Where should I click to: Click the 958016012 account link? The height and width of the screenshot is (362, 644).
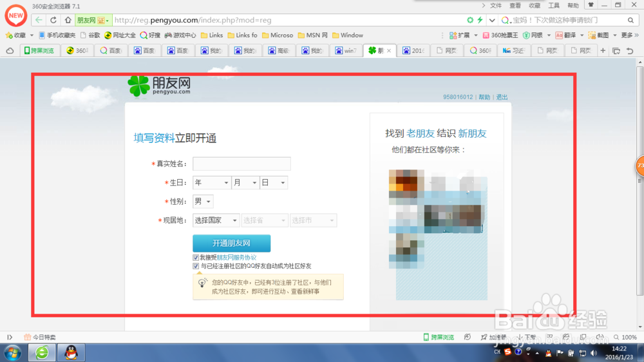coord(458,97)
